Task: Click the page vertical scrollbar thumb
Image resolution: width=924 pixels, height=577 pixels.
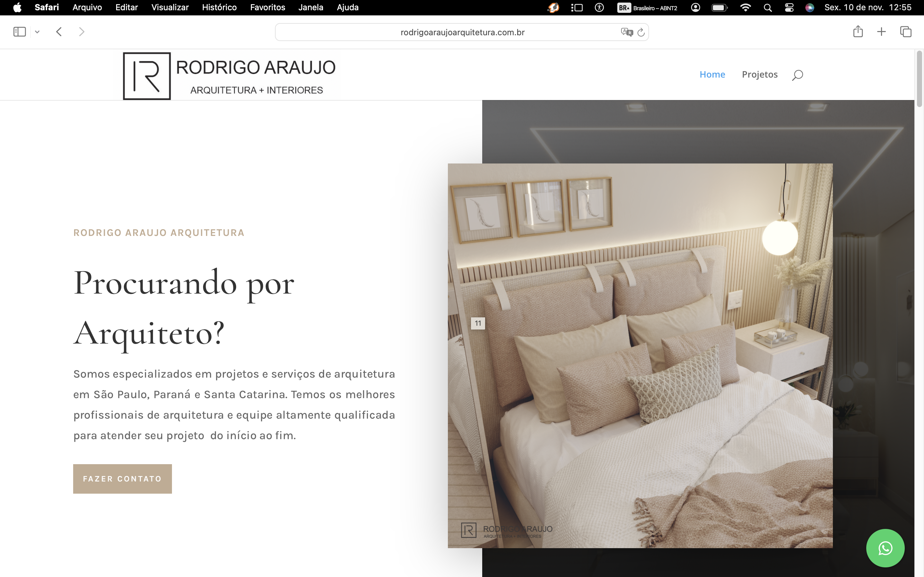Action: [919, 78]
